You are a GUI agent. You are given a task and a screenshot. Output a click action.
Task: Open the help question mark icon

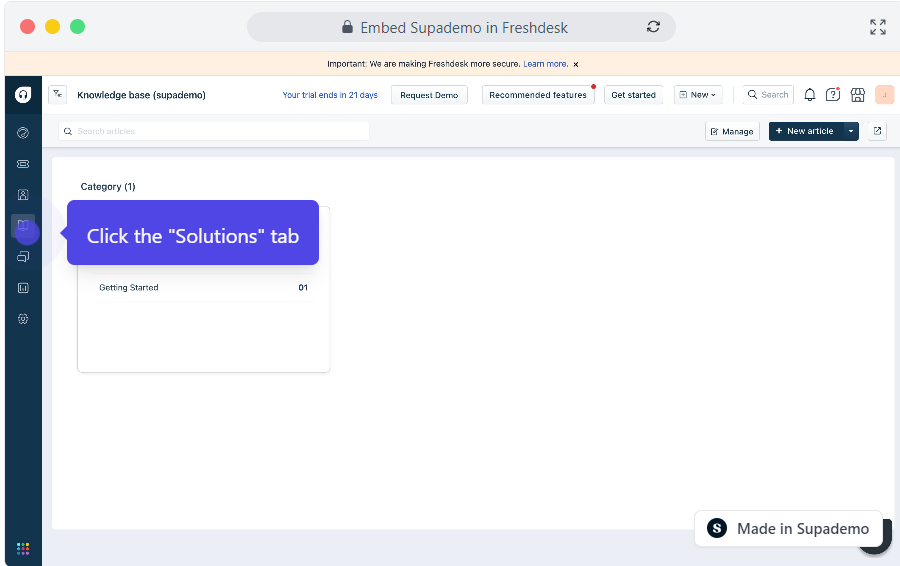coord(833,95)
